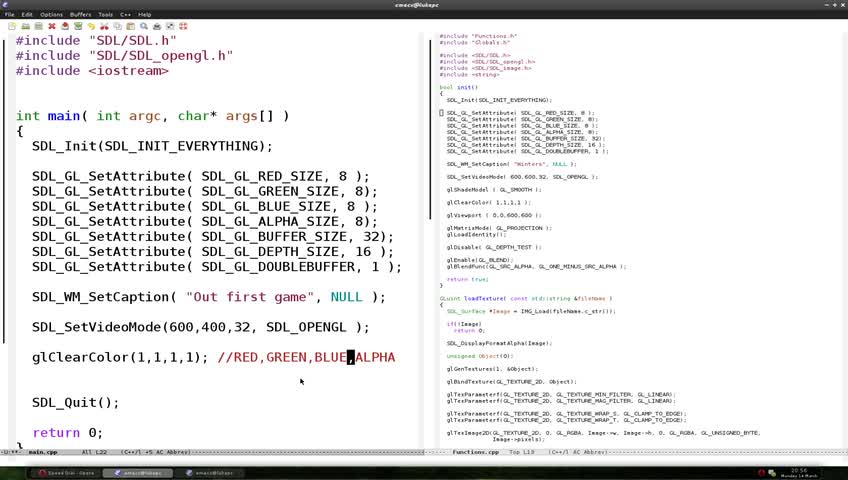
Task: Click the (C++/l AC Abbrev) mode indicator for Functions.cpp
Action: pos(578,452)
